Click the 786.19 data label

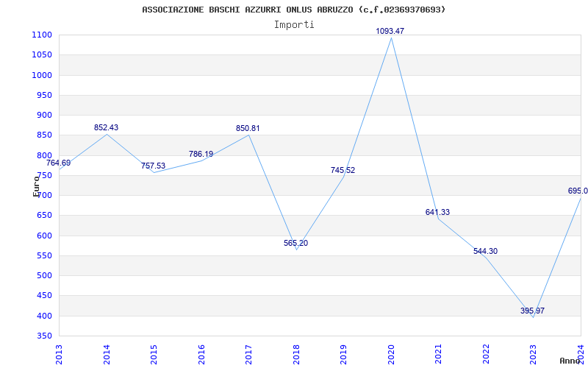[201, 154]
